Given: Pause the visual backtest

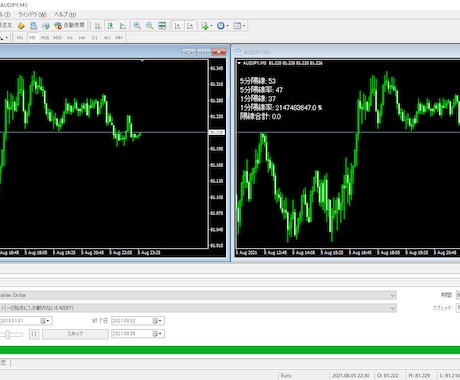Looking at the screenshot, I should pyautogui.click(x=34, y=334).
